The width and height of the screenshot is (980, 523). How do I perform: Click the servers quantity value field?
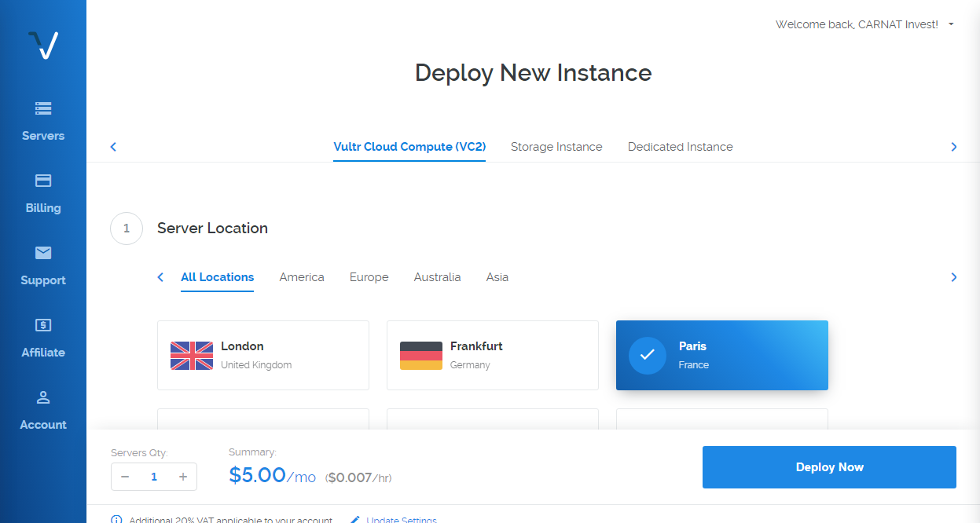coord(154,477)
